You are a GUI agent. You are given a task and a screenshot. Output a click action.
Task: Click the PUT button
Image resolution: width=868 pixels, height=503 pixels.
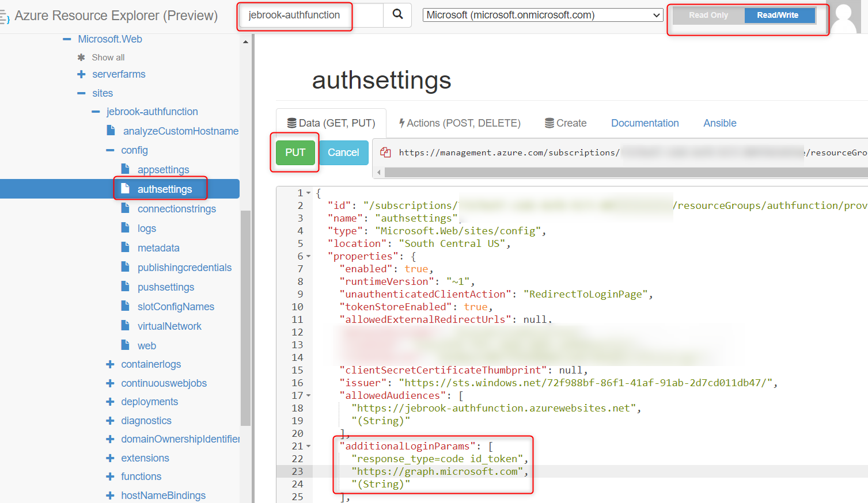[295, 152]
